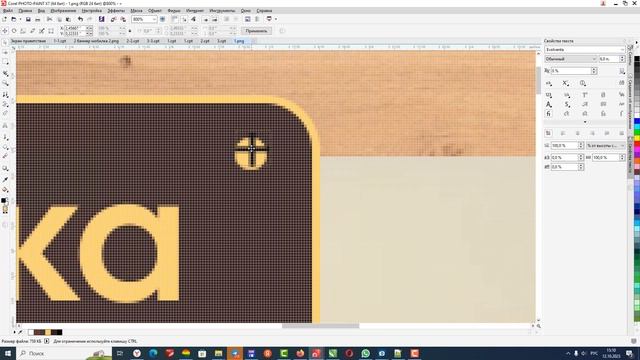
Task: Click the Open file toolbar icon
Action: coord(13,19)
